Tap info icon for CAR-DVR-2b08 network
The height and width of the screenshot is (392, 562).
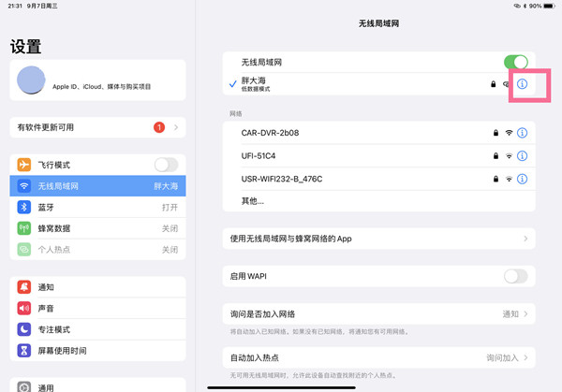click(523, 133)
